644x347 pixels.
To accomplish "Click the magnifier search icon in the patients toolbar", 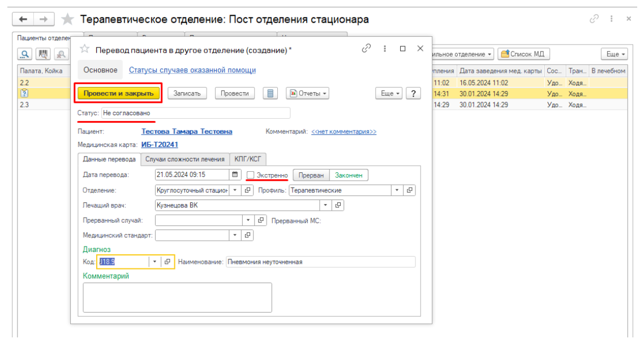I will (26, 54).
